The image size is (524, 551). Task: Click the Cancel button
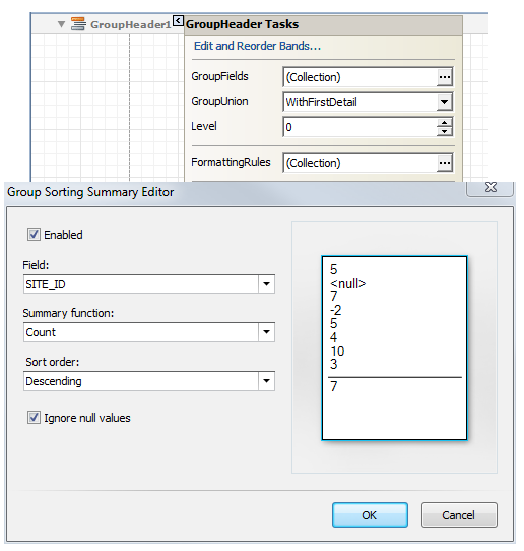pos(459,515)
